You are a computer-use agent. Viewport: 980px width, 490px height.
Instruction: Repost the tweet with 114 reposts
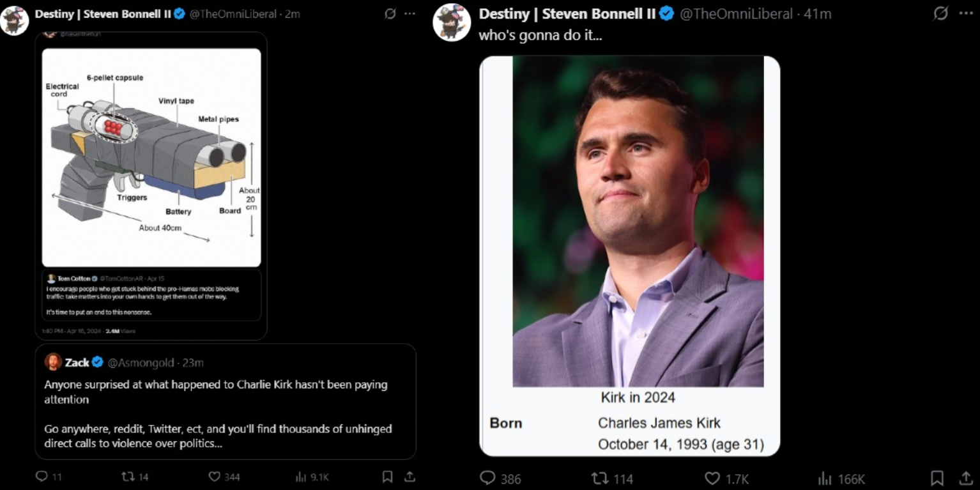tap(600, 478)
